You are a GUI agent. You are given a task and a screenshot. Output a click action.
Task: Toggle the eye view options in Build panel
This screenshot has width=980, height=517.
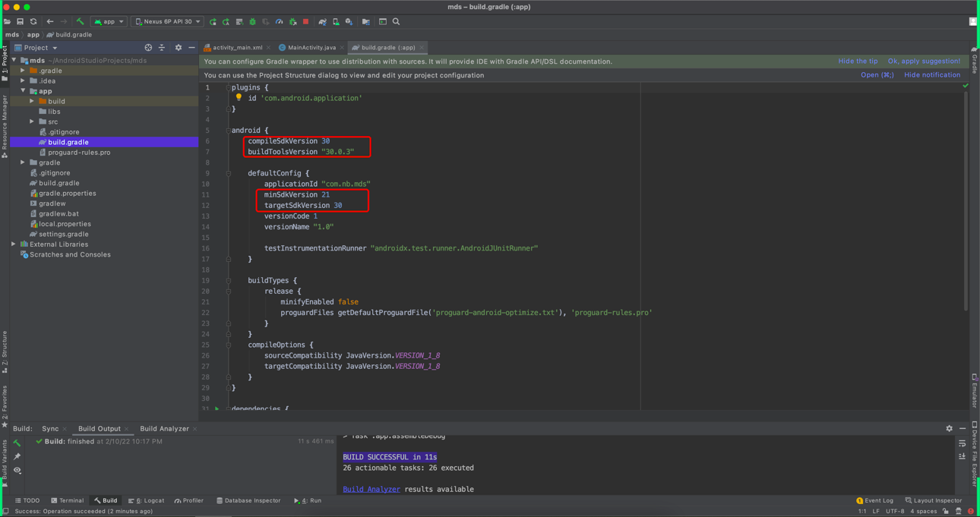coord(17,471)
